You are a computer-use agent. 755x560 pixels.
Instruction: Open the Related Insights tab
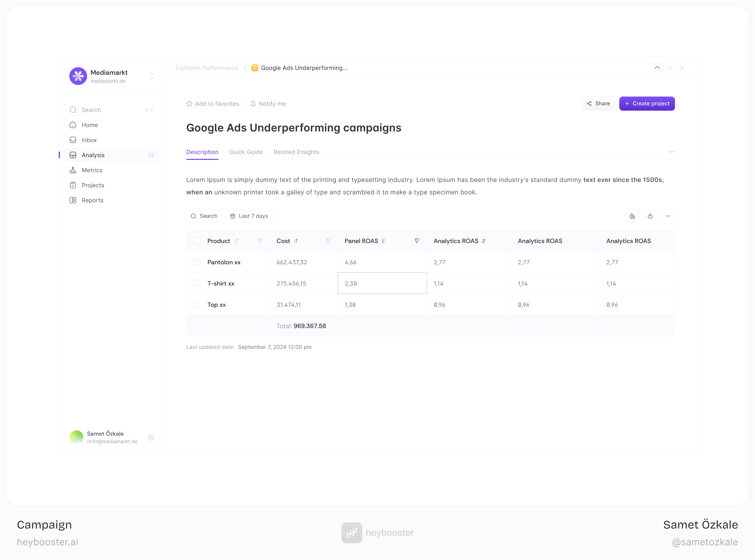(296, 152)
